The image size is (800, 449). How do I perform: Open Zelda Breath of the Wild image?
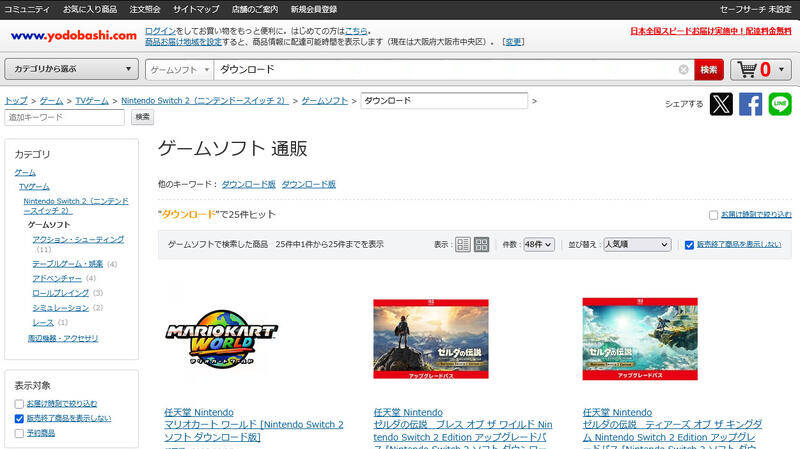click(431, 339)
